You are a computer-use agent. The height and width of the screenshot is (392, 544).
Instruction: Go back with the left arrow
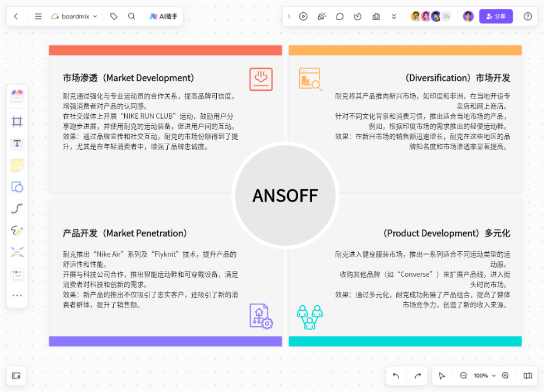[x=16, y=16]
